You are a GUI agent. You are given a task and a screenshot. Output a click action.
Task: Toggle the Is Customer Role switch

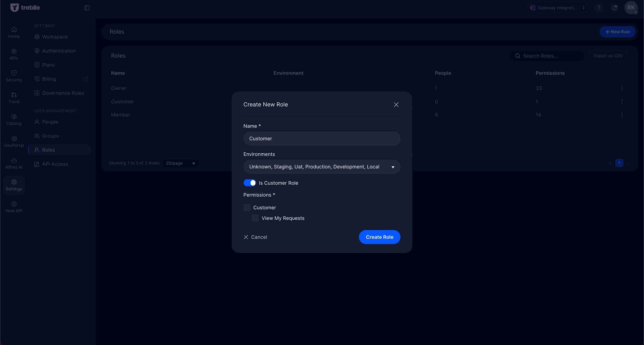(x=249, y=183)
